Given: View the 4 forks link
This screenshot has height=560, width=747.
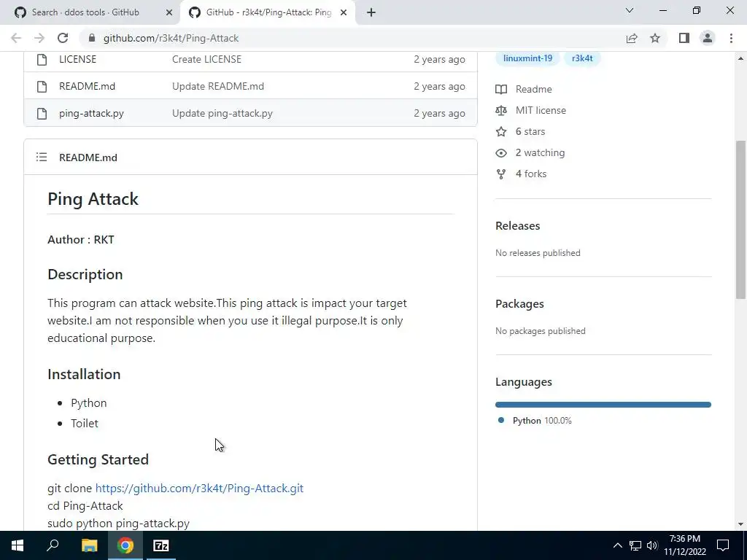Looking at the screenshot, I should click(531, 174).
